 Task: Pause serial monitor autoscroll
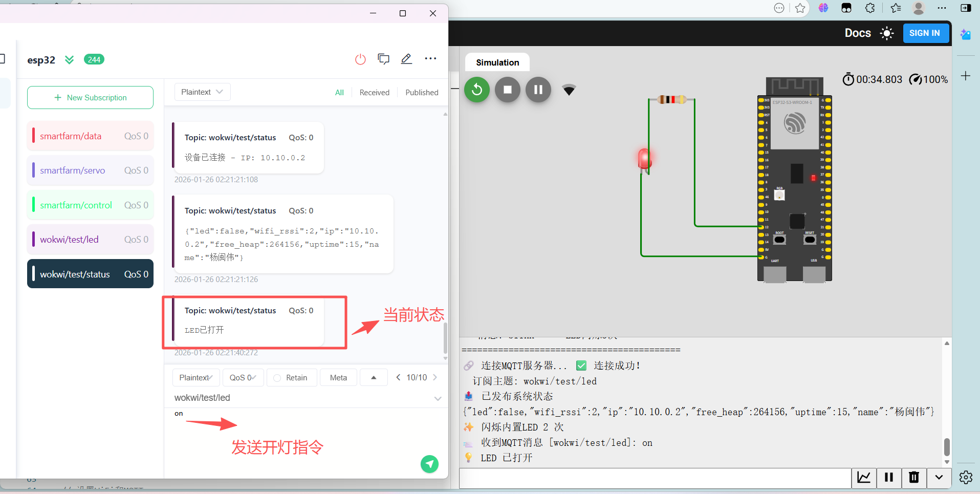pos(889,477)
